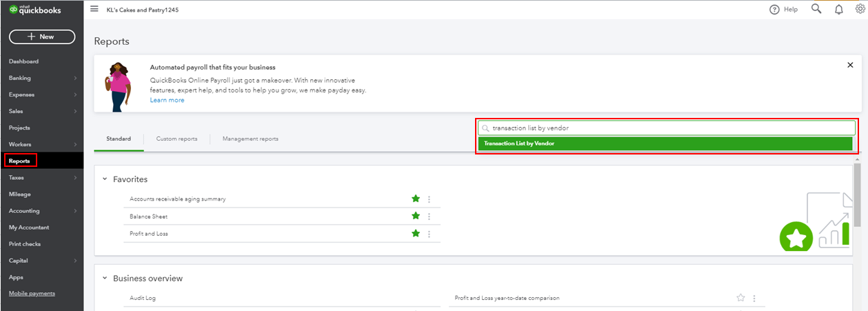This screenshot has height=311, width=868.
Task: Click three-dot menu beside Profit and Loss
Action: click(x=429, y=234)
